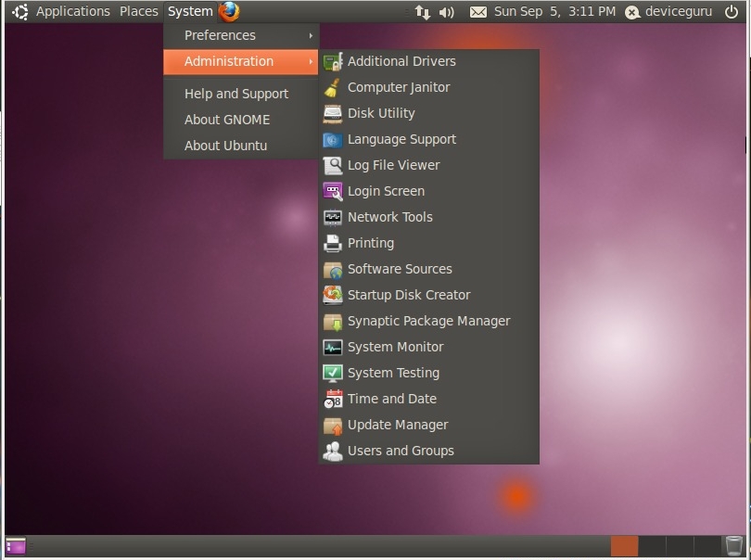Open the volume speaker indicator

tap(446, 12)
